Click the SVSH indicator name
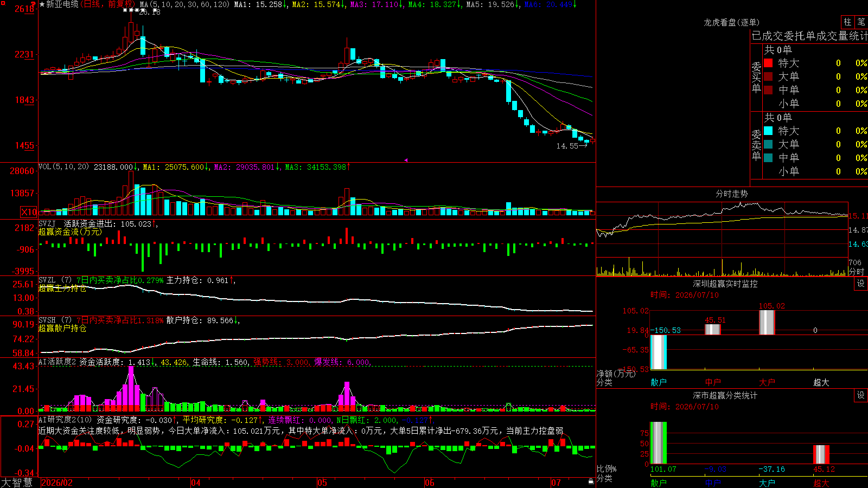Viewport: 868px width, 488px height. [47, 320]
